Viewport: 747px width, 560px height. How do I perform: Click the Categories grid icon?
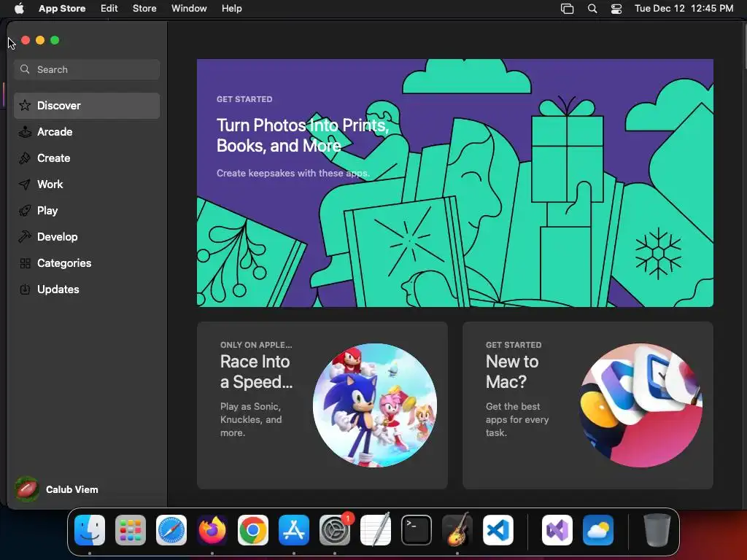(25, 262)
